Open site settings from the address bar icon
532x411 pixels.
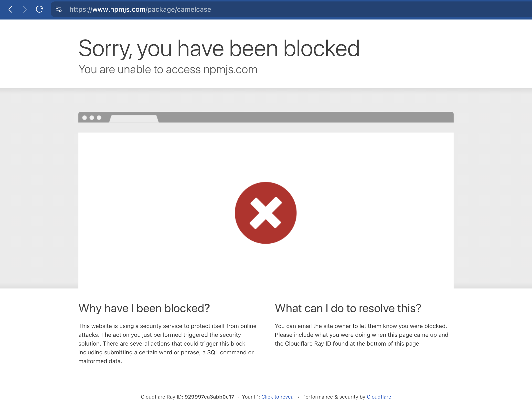pyautogui.click(x=58, y=10)
